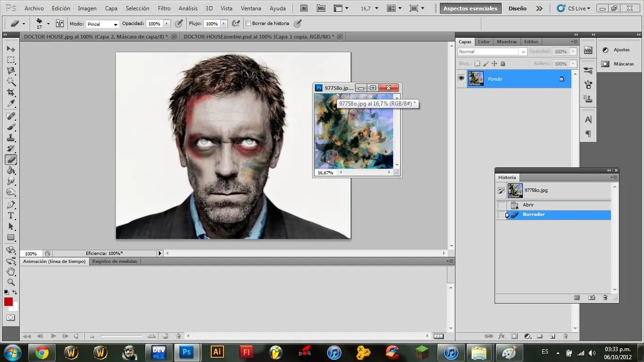This screenshot has height=362, width=644.
Task: Select the Eyedropper tool
Action: (10, 103)
